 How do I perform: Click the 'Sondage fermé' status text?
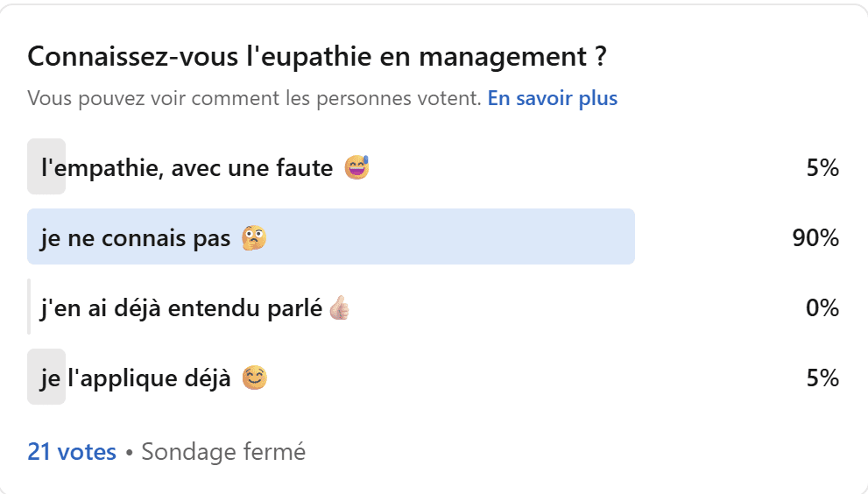(x=223, y=452)
